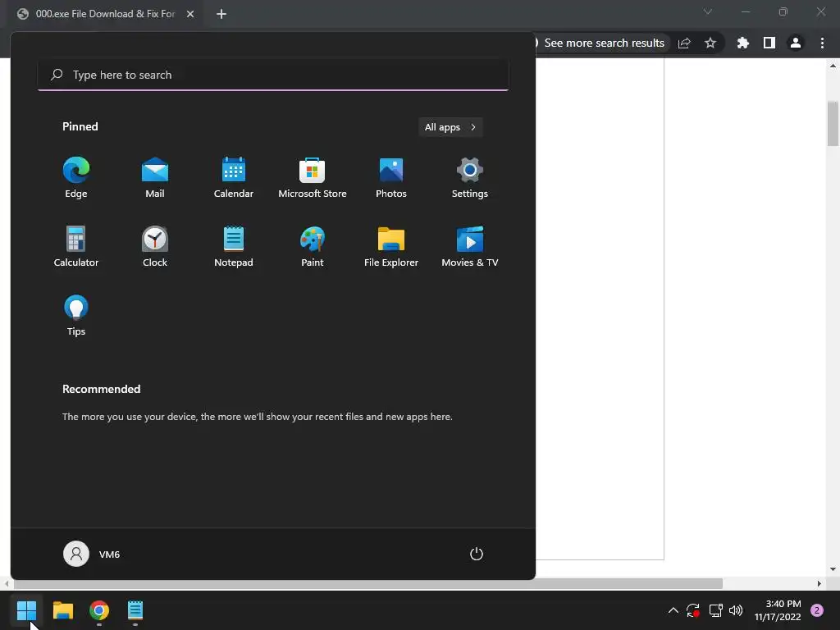Open the Chrome three-dot menu
The height and width of the screenshot is (630, 840).
point(822,43)
